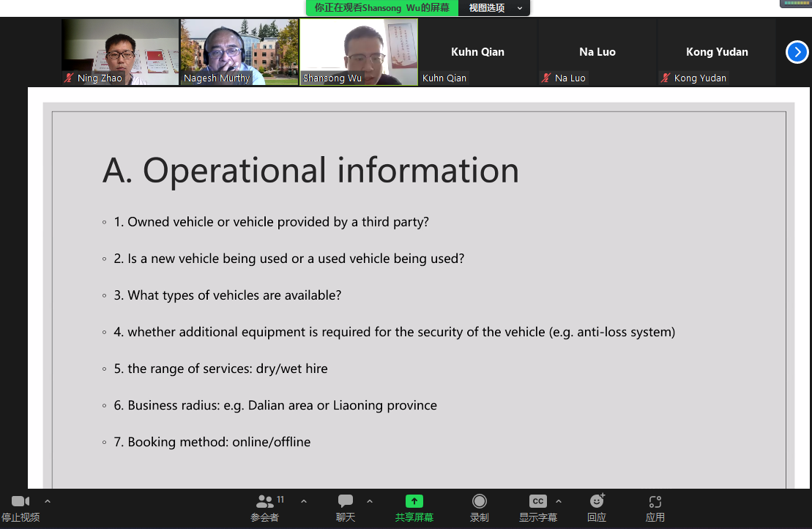
Task: Click '6. Business radius' line
Action: [275, 405]
